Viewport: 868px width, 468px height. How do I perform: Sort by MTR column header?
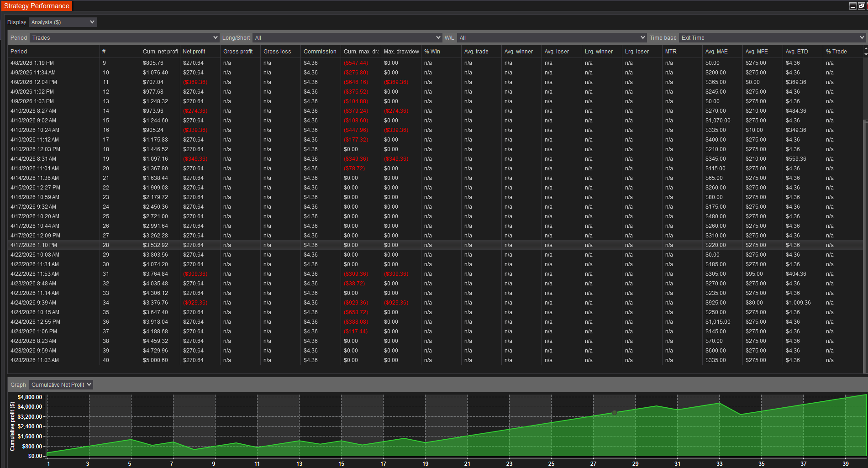point(682,52)
